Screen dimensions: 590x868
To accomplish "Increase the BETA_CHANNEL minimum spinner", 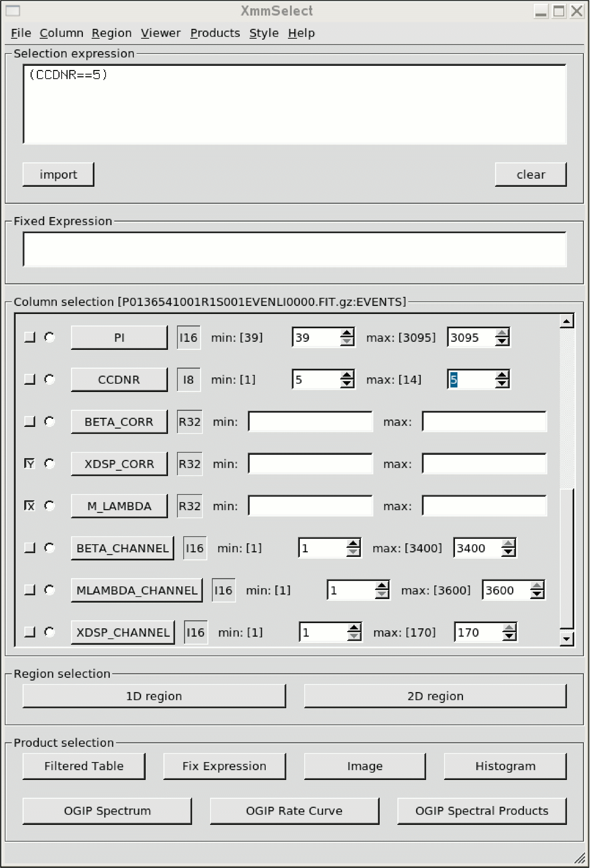I will pos(353,544).
